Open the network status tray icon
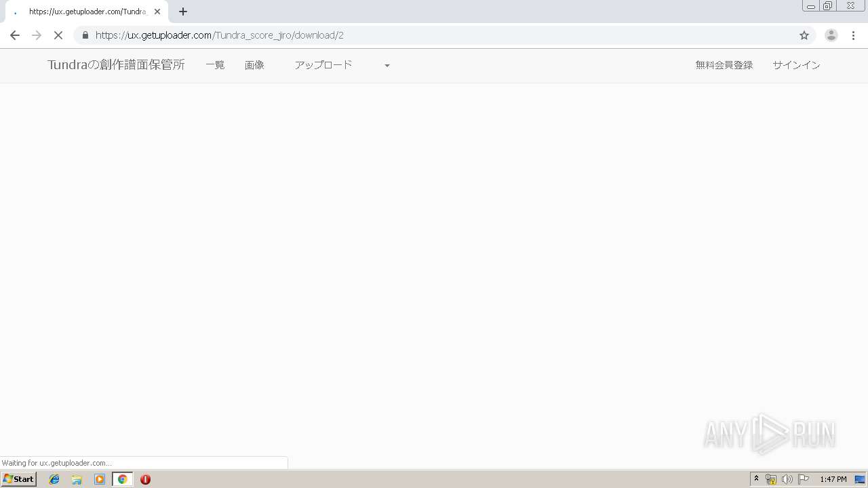The height and width of the screenshot is (488, 868). 771,479
